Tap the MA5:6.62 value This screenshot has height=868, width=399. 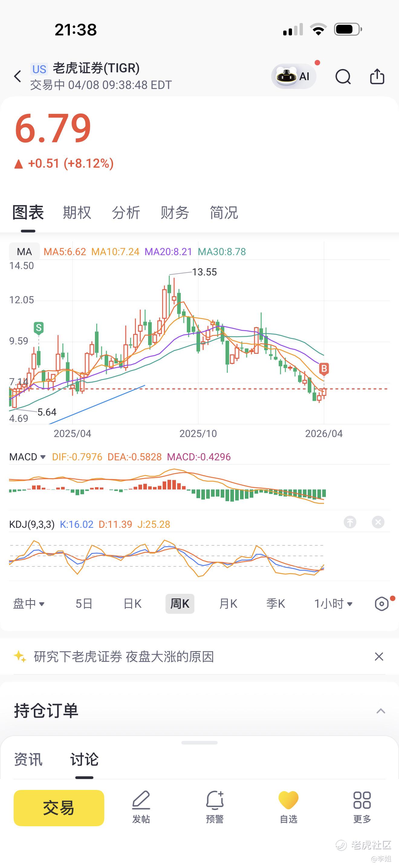(65, 252)
